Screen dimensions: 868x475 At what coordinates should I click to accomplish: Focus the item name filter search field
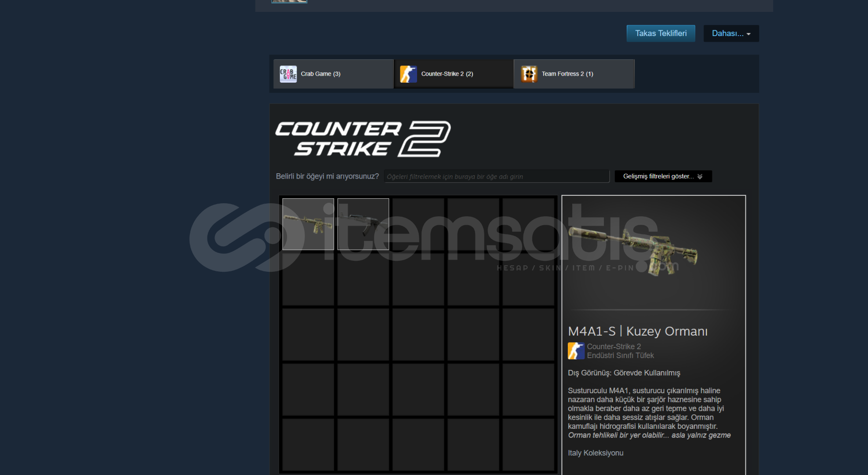(x=497, y=176)
